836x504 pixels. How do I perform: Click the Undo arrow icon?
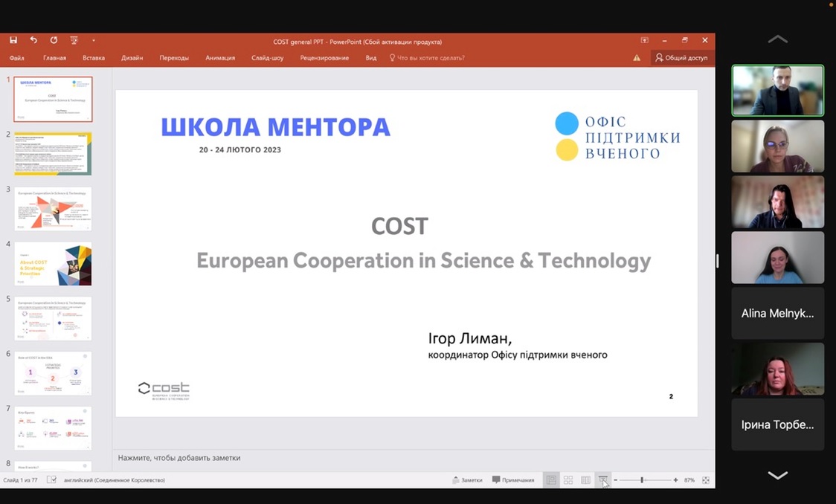tap(33, 40)
